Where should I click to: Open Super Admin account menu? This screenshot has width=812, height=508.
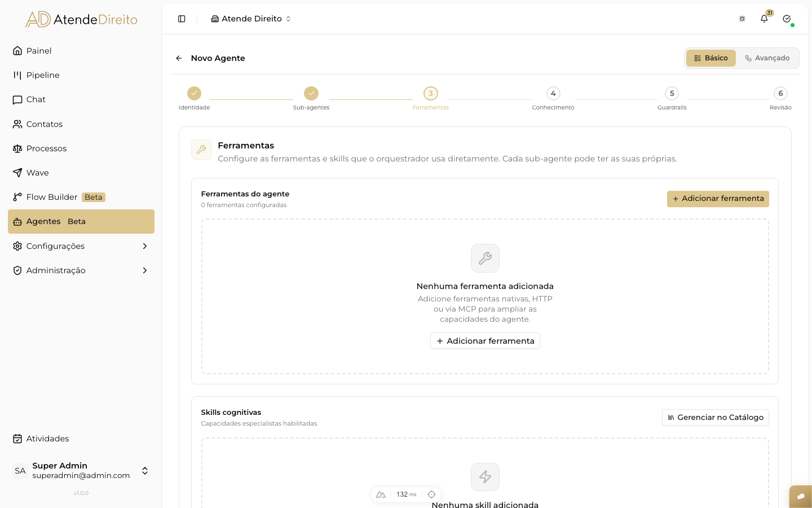pos(81,471)
